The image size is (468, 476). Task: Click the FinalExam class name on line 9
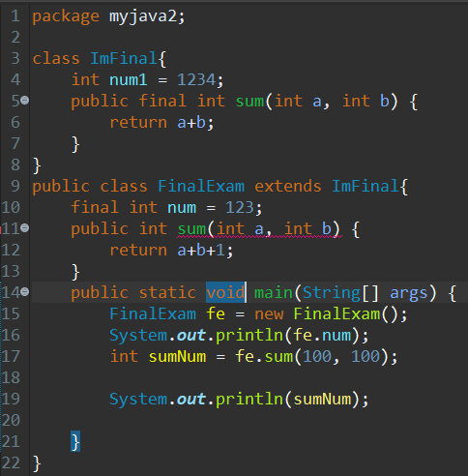201,187
